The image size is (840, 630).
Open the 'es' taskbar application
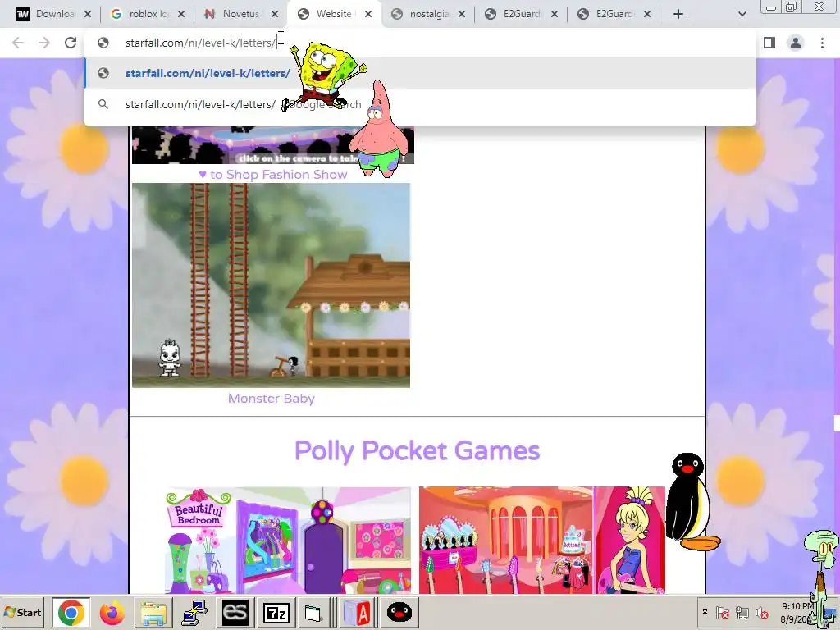(x=235, y=612)
